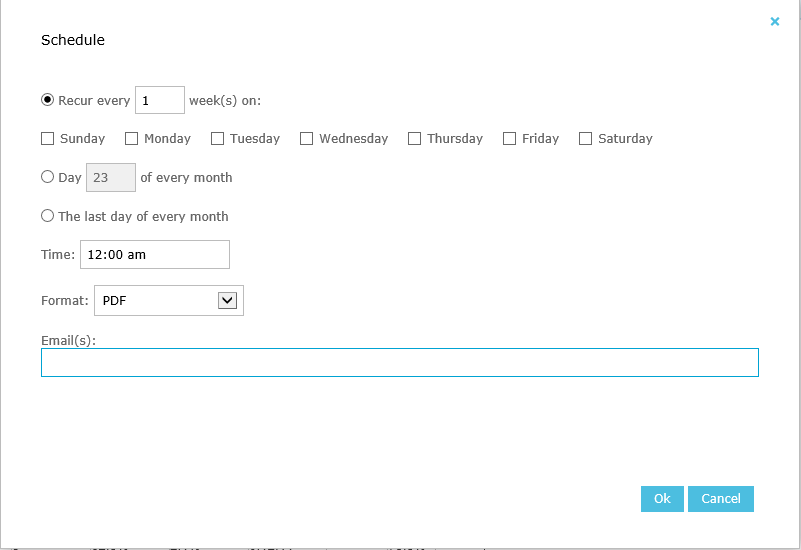Click the Format dropdown arrow button
The width and height of the screenshot is (801, 550).
[227, 300]
